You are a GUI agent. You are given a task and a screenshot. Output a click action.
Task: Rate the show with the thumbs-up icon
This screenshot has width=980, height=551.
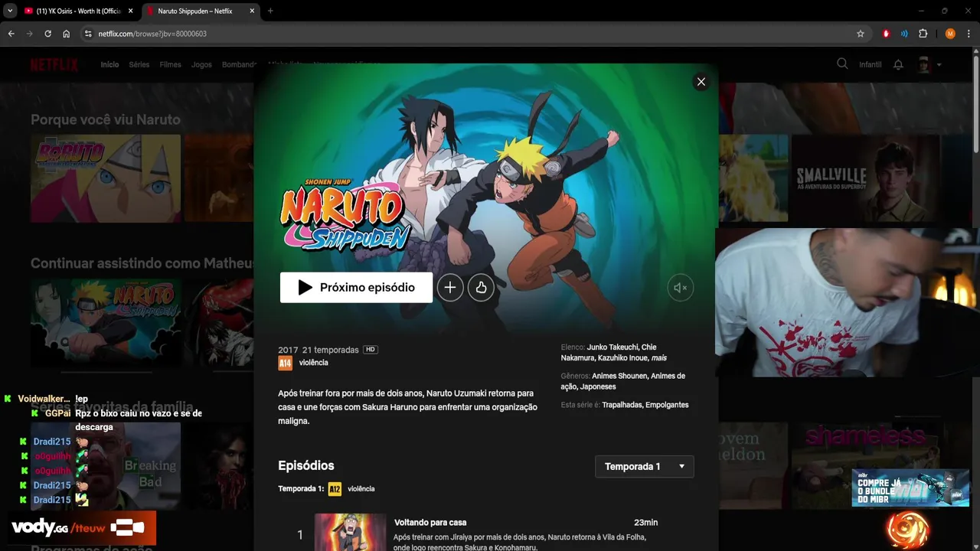click(x=481, y=288)
